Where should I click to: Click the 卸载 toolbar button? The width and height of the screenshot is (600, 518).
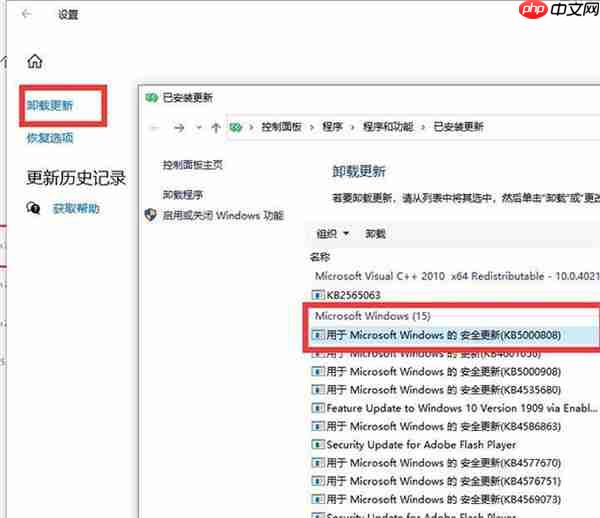(x=375, y=233)
